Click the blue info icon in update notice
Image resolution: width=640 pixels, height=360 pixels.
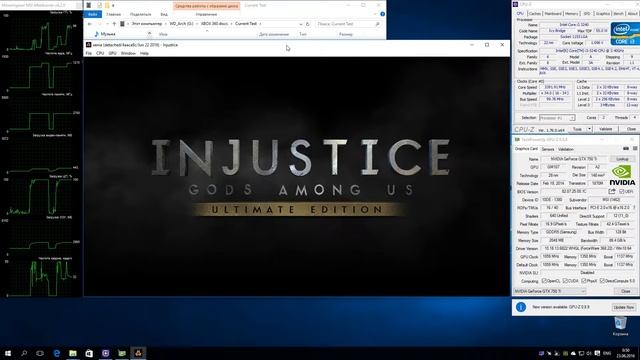[x=521, y=307]
